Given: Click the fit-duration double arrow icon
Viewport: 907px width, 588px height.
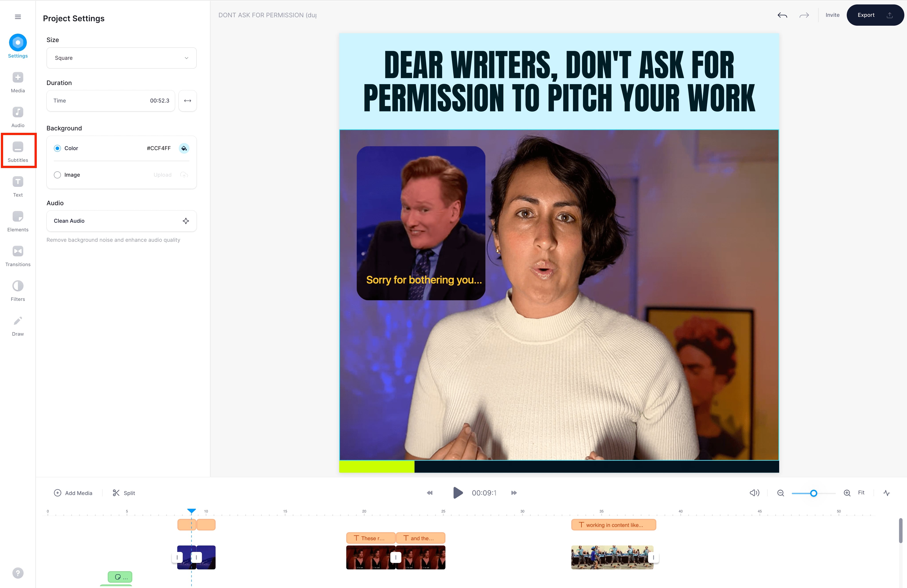Looking at the screenshot, I should (x=187, y=101).
